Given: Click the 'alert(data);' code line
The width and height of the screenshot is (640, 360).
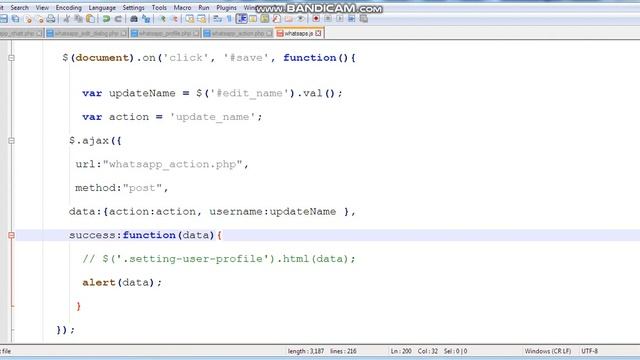Looking at the screenshot, I should pyautogui.click(x=122, y=282).
